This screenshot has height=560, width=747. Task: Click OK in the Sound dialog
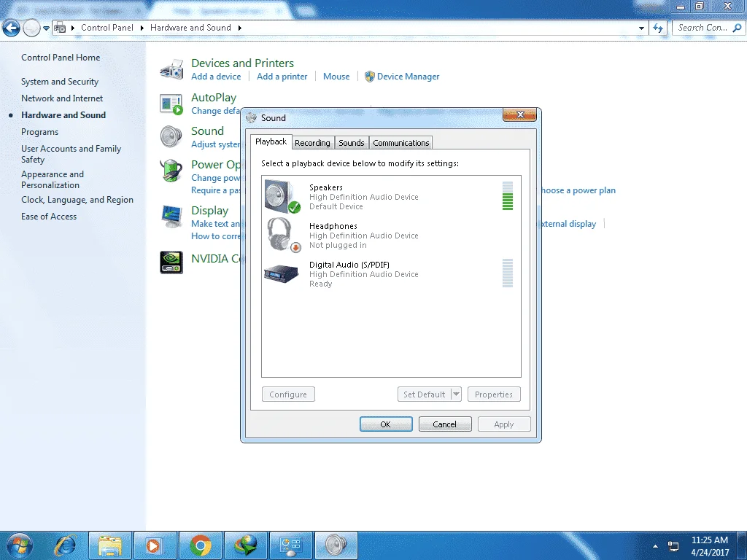click(386, 424)
